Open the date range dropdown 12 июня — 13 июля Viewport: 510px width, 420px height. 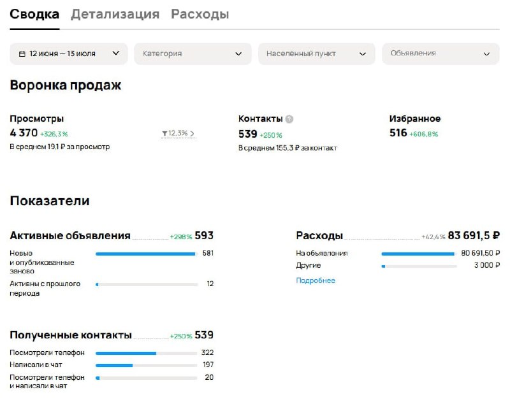(69, 54)
